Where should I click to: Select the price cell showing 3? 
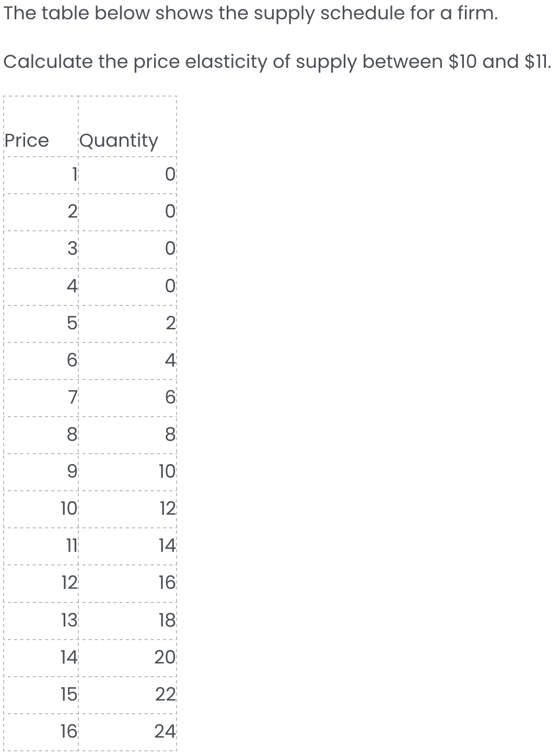pos(73,249)
